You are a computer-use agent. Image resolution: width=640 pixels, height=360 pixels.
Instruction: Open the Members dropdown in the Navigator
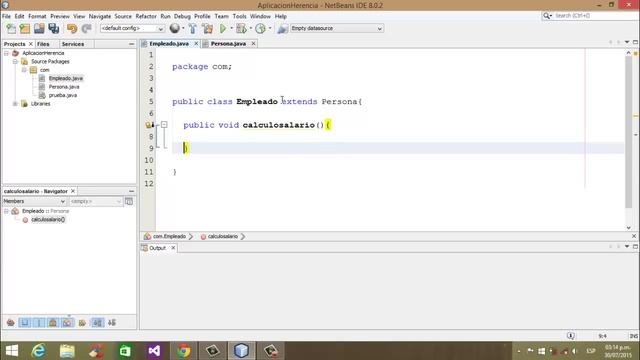click(x=34, y=201)
